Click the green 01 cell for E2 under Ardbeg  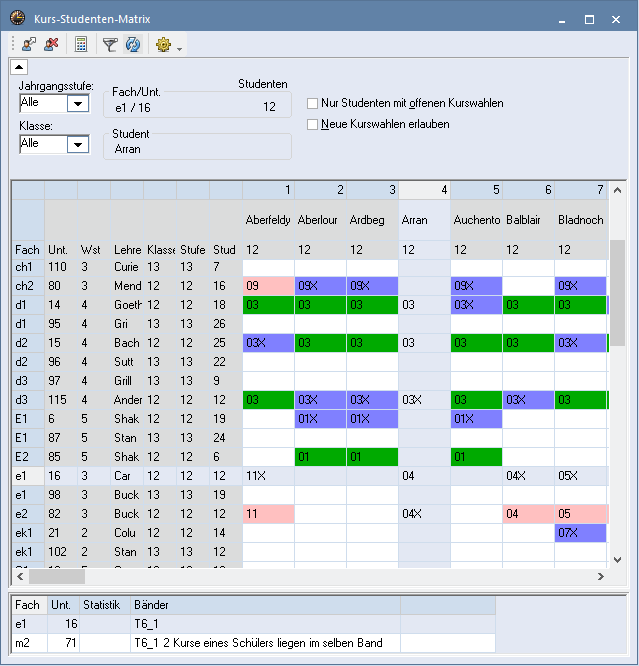pyautogui.click(x=372, y=457)
